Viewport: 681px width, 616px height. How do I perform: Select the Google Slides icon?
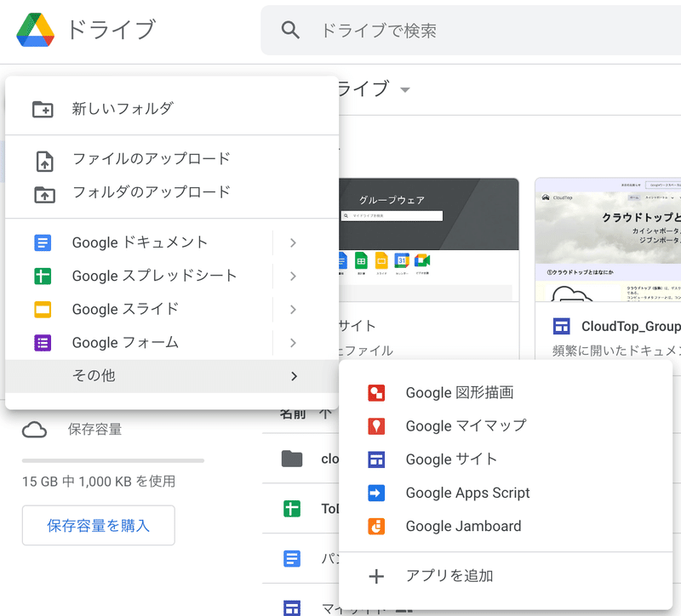click(43, 309)
